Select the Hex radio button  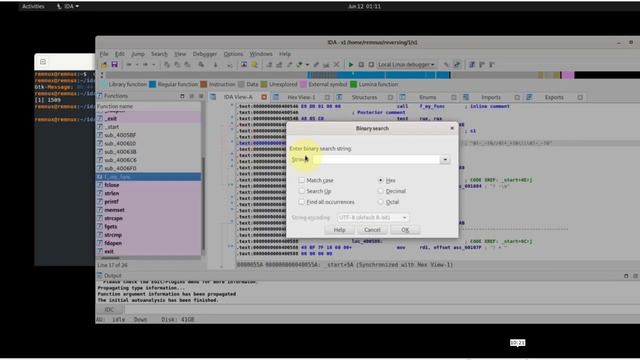click(x=380, y=180)
